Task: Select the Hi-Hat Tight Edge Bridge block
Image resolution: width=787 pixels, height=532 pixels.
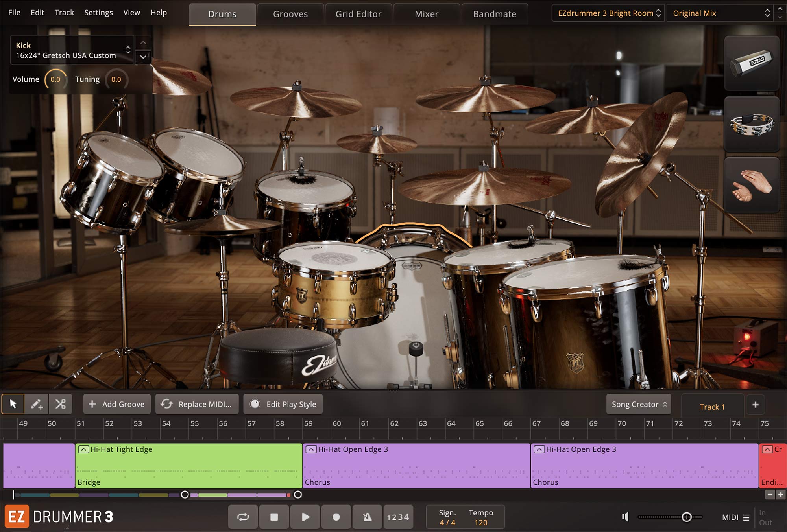Action: coord(189,466)
